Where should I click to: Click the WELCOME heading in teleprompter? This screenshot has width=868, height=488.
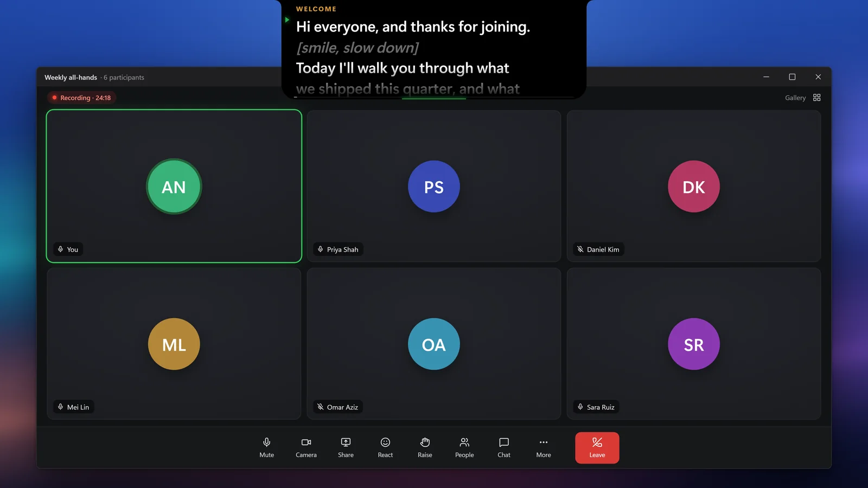(x=316, y=9)
